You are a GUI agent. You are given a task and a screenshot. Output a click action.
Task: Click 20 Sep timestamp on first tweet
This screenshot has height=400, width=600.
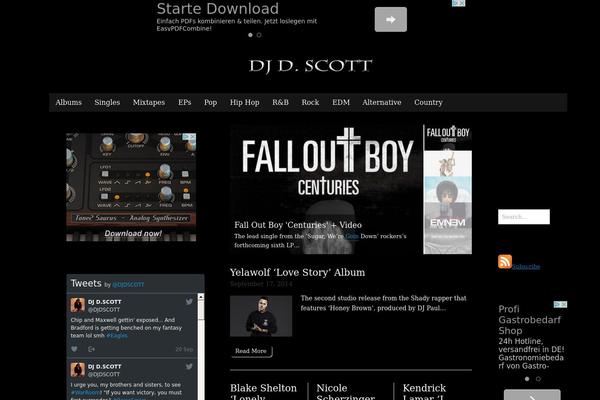[184, 349]
